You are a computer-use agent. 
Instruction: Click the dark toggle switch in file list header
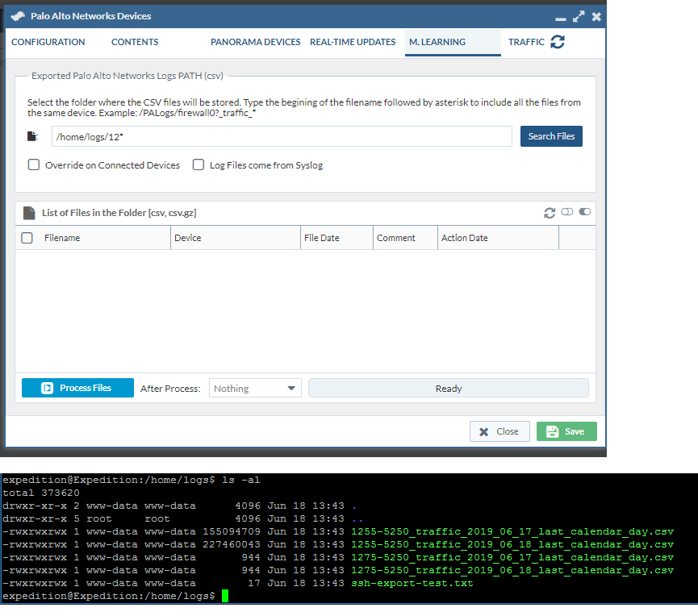coord(585,212)
